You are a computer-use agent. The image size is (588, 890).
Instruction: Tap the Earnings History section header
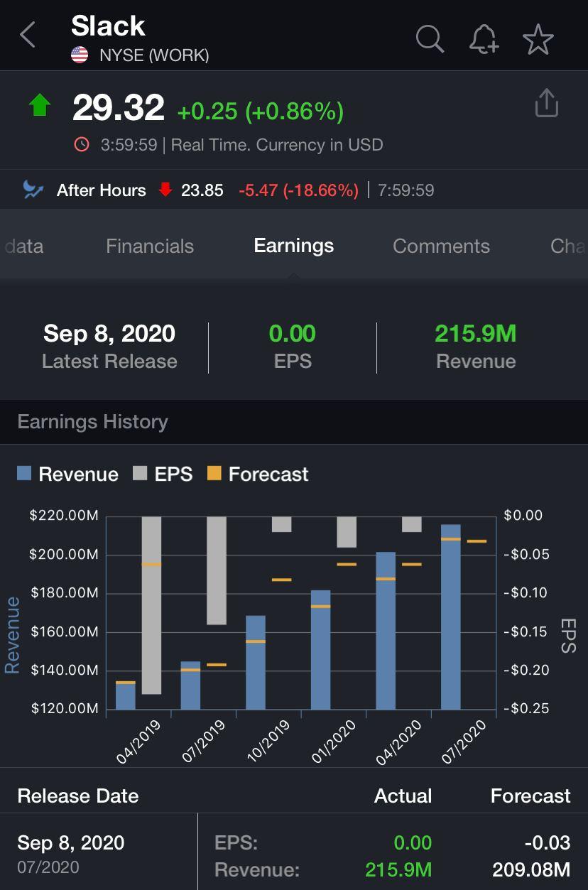[93, 422]
